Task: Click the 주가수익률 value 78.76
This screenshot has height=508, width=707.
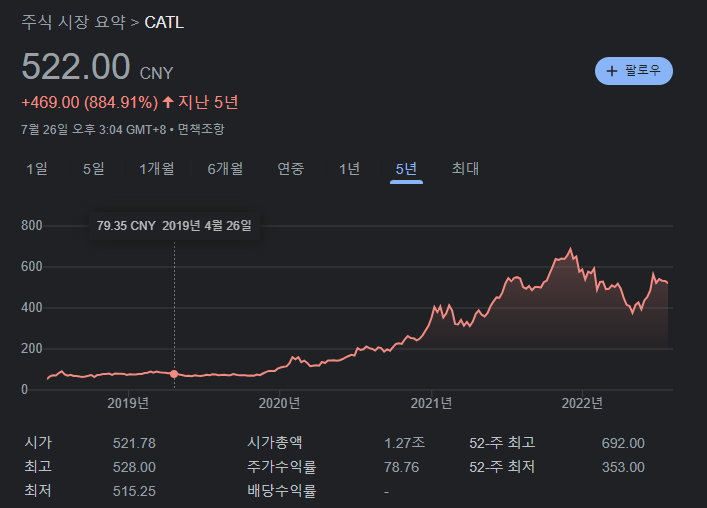Action: click(401, 467)
